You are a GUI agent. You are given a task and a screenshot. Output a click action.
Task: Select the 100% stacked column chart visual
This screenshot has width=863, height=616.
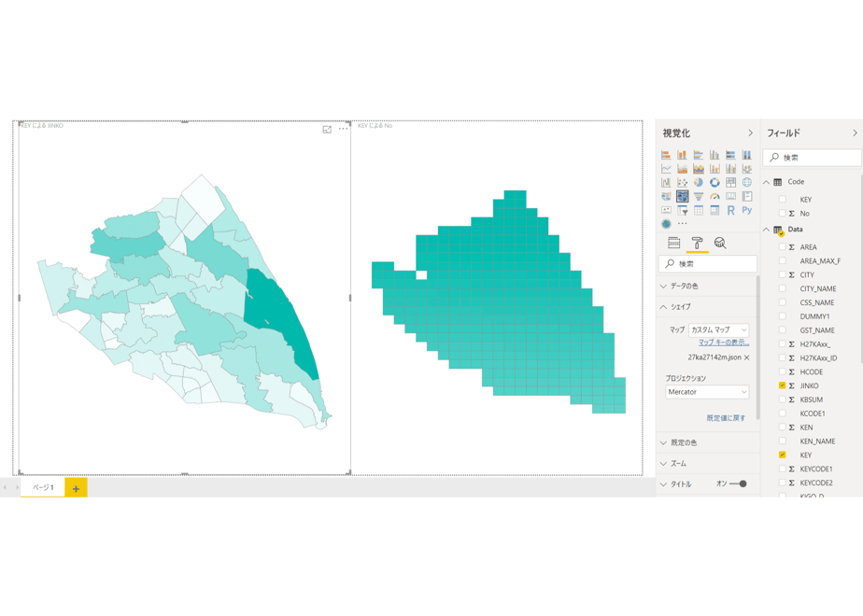[x=747, y=155]
